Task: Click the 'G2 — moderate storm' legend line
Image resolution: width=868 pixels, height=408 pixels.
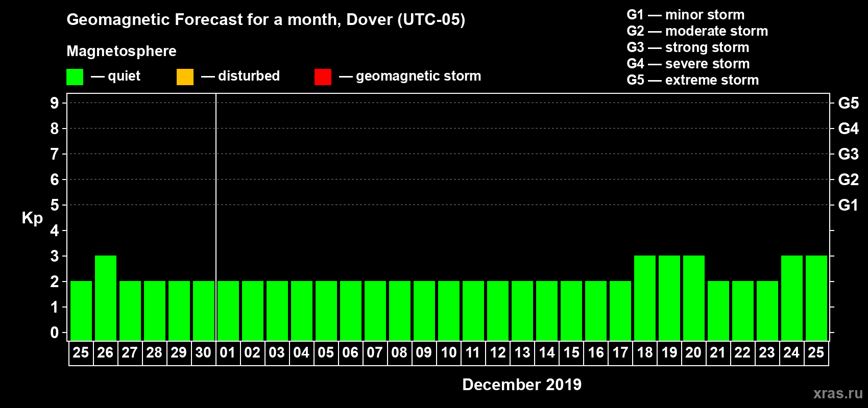Action: tap(697, 31)
